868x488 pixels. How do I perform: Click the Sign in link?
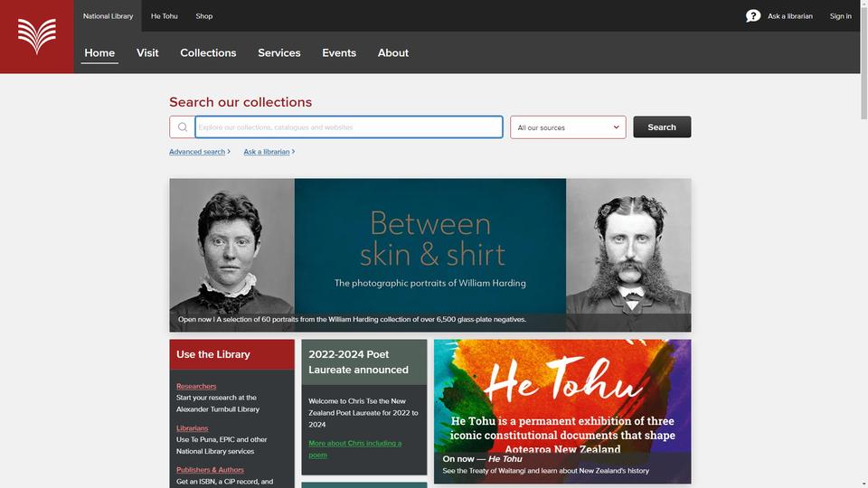(840, 16)
